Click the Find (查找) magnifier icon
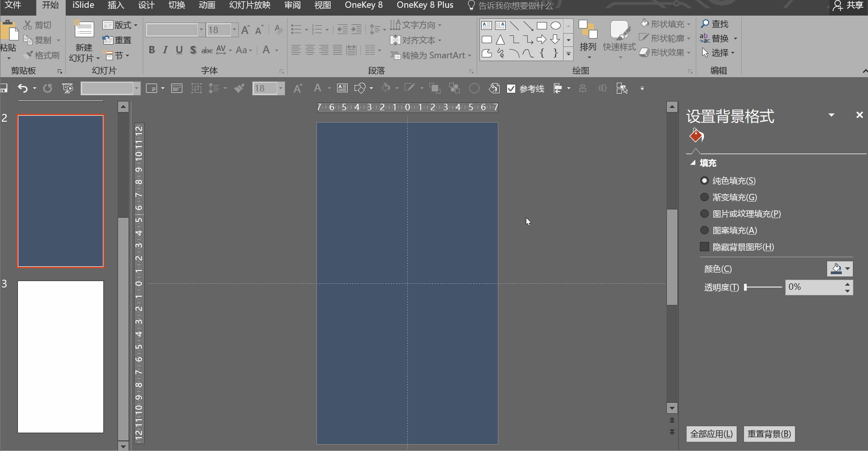The height and width of the screenshot is (451, 868). [x=705, y=24]
